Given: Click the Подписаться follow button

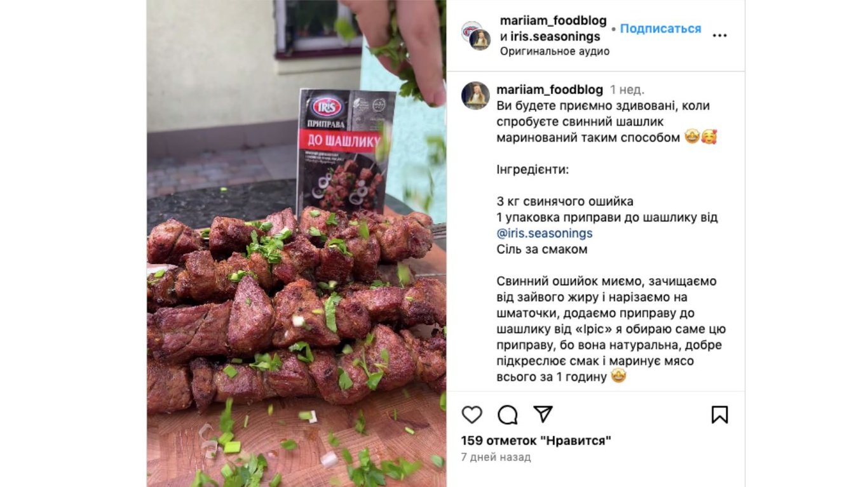Looking at the screenshot, I should coord(660,29).
